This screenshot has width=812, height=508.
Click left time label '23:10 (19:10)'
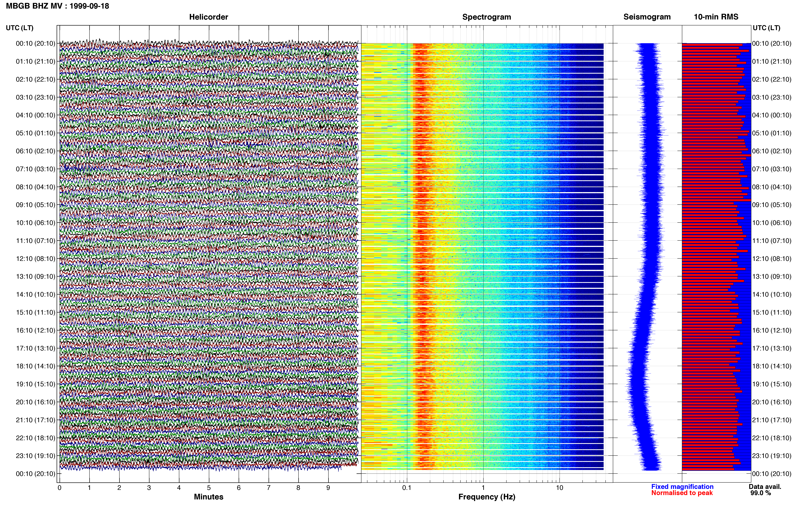36,456
